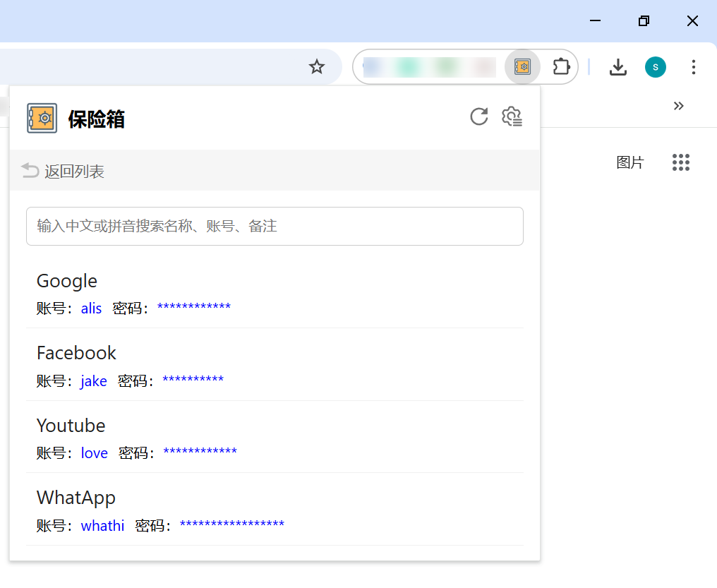This screenshot has width=717, height=588.
Task: Click 返回列表 to return to list
Action: (75, 172)
